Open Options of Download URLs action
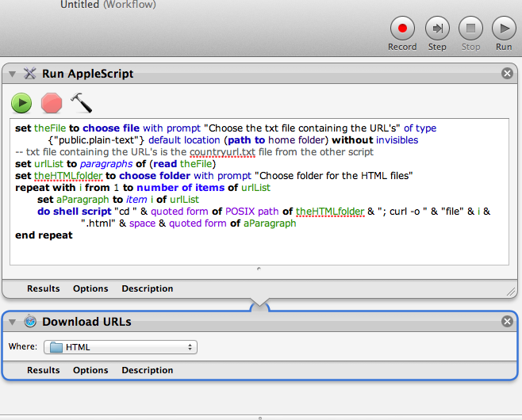Viewport: 522px width, 420px height. click(90, 370)
